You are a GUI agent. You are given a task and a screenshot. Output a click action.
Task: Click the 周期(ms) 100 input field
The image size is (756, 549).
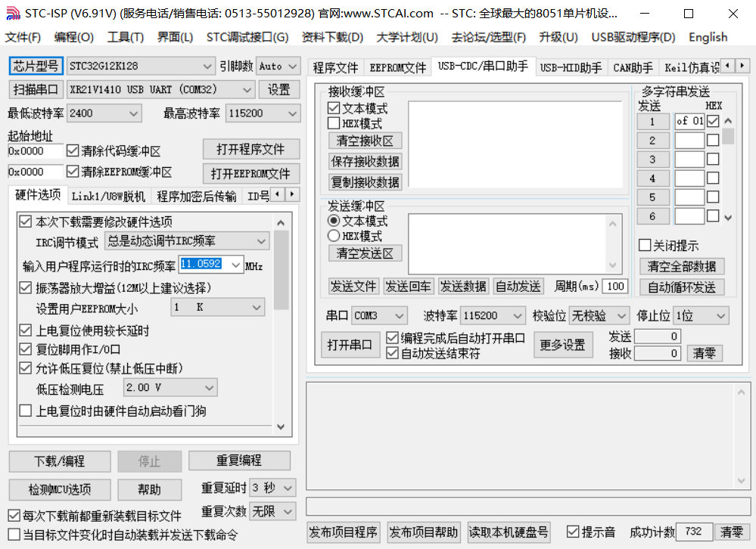click(x=615, y=287)
